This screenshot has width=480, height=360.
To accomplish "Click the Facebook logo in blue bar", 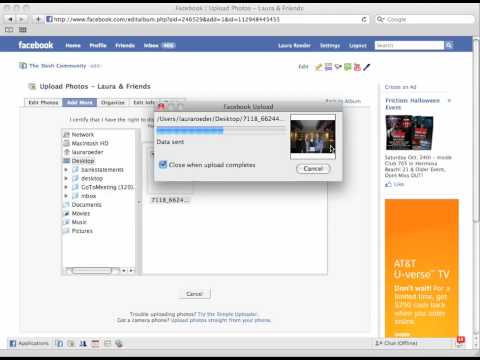I will [36, 45].
